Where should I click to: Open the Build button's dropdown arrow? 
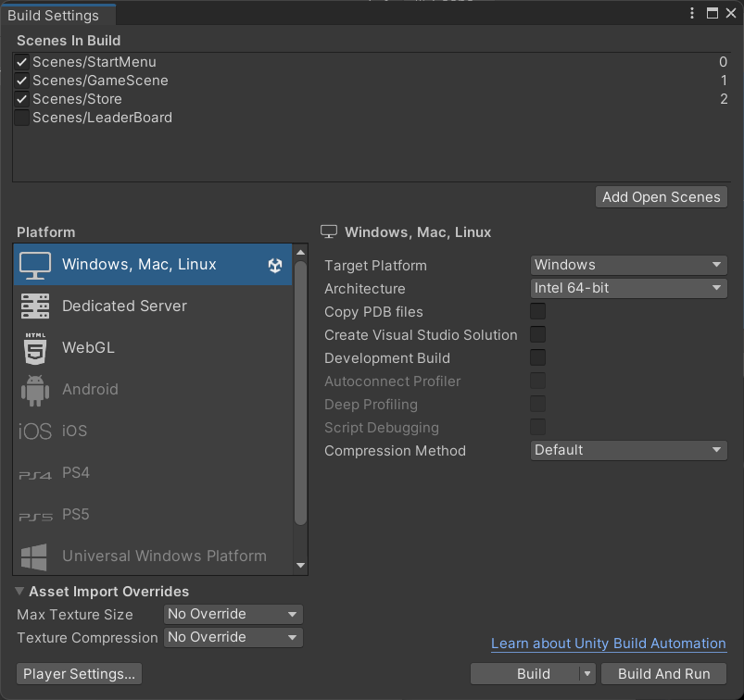coord(587,673)
